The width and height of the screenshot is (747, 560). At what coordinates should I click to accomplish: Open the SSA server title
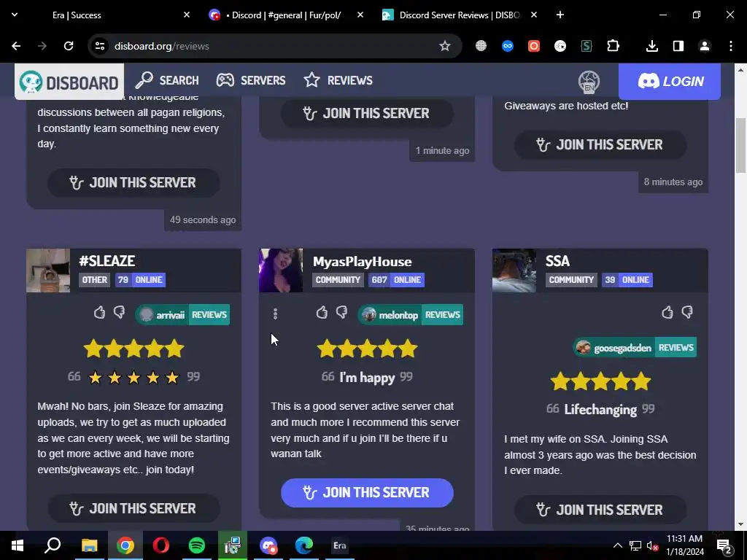557,261
